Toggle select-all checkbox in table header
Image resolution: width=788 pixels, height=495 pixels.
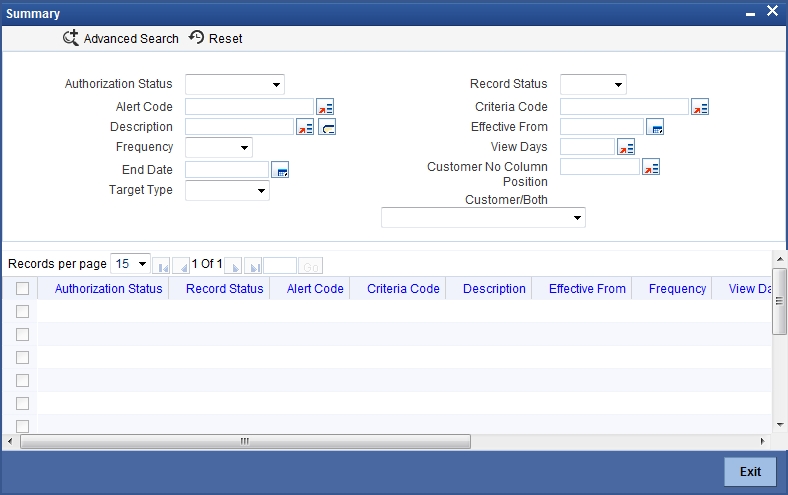tap(23, 288)
